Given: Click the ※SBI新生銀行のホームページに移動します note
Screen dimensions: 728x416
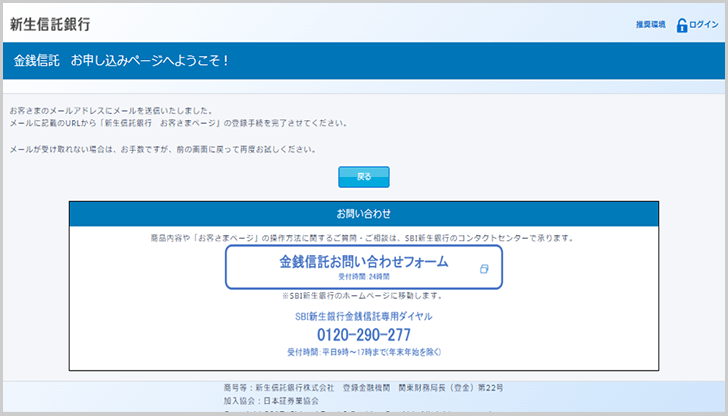Looking at the screenshot, I should (364, 296).
